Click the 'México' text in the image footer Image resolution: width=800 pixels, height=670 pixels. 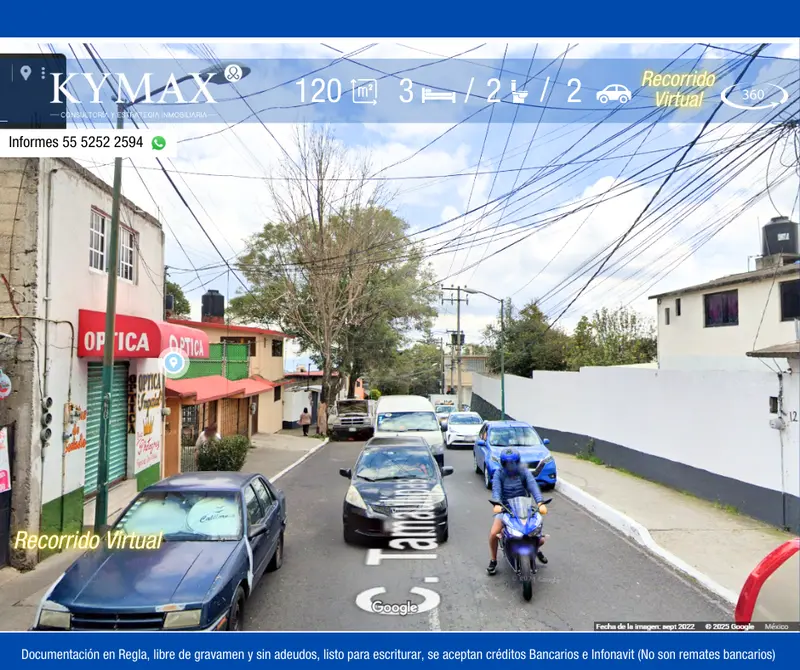pyautogui.click(x=776, y=627)
